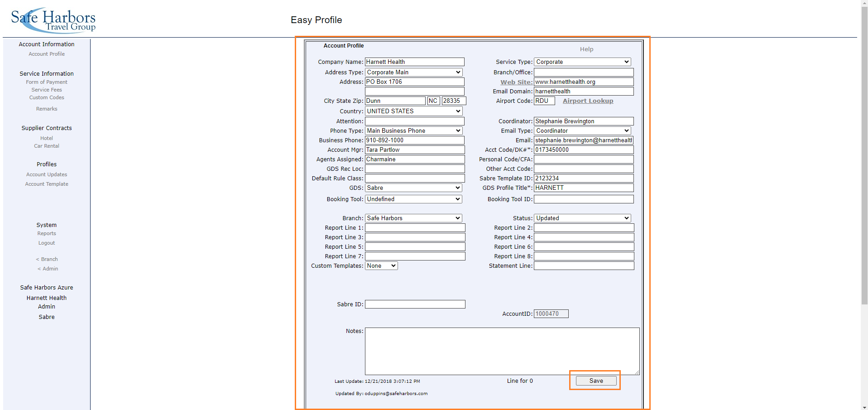Screen dimensions: 868x410
Task: Click the Business Phone field
Action: pos(415,140)
